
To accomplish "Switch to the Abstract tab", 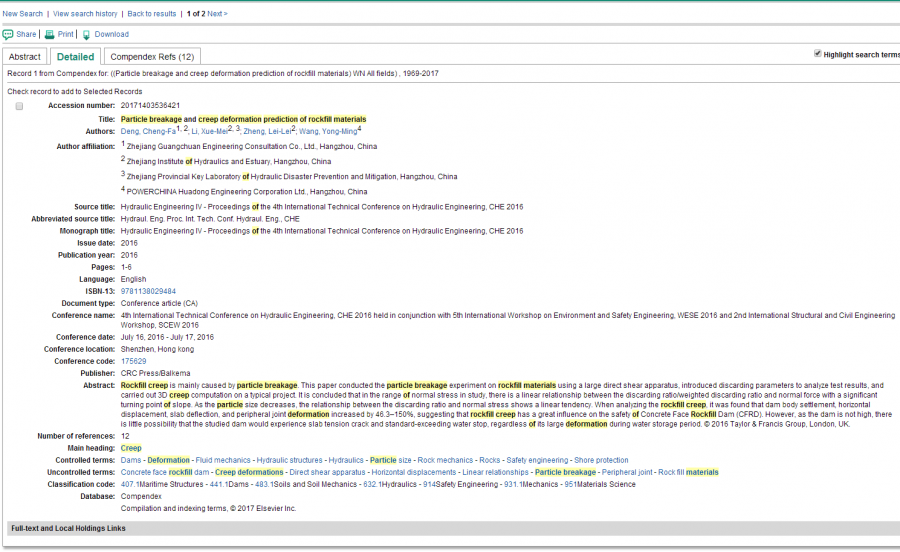I will point(25,57).
